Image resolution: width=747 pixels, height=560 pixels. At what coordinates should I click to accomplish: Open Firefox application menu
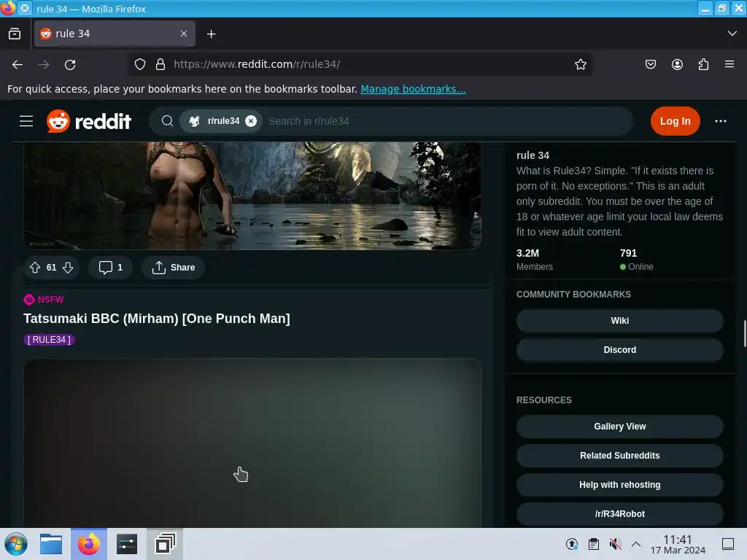click(729, 64)
